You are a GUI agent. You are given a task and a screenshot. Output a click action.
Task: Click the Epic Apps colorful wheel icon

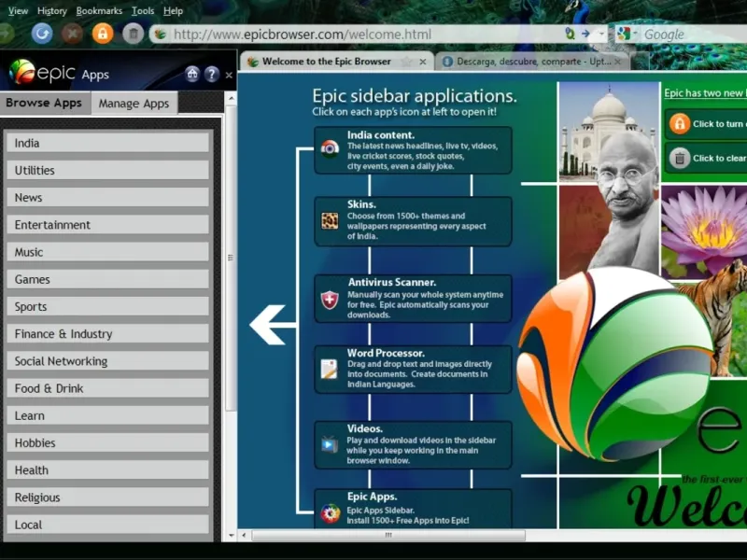click(x=331, y=512)
